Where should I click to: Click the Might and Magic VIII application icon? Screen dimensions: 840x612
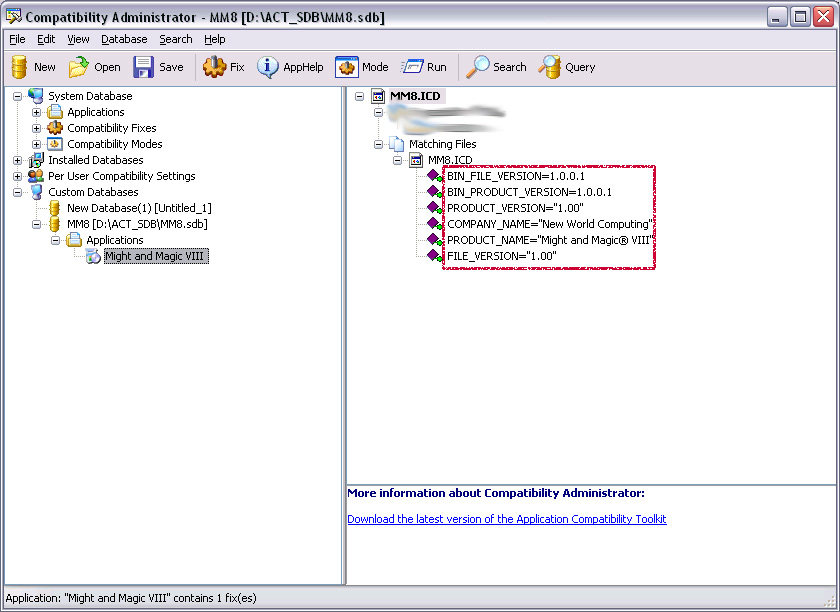point(93,256)
